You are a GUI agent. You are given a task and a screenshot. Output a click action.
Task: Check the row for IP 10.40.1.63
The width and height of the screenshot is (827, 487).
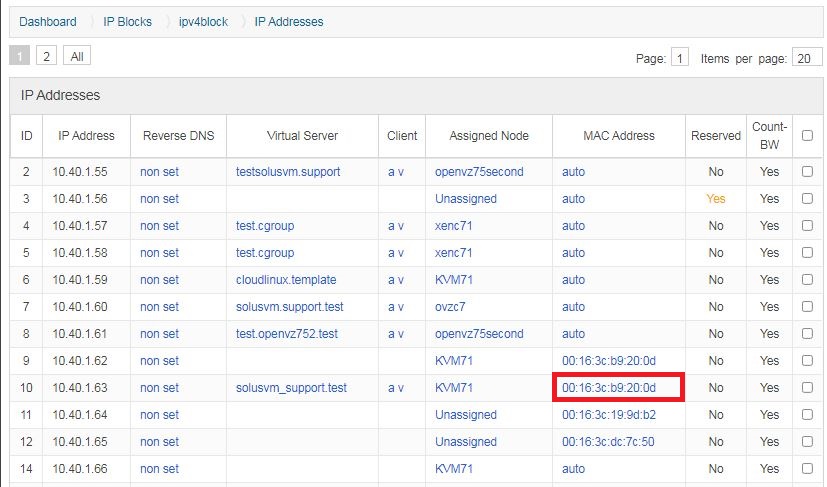click(806, 388)
